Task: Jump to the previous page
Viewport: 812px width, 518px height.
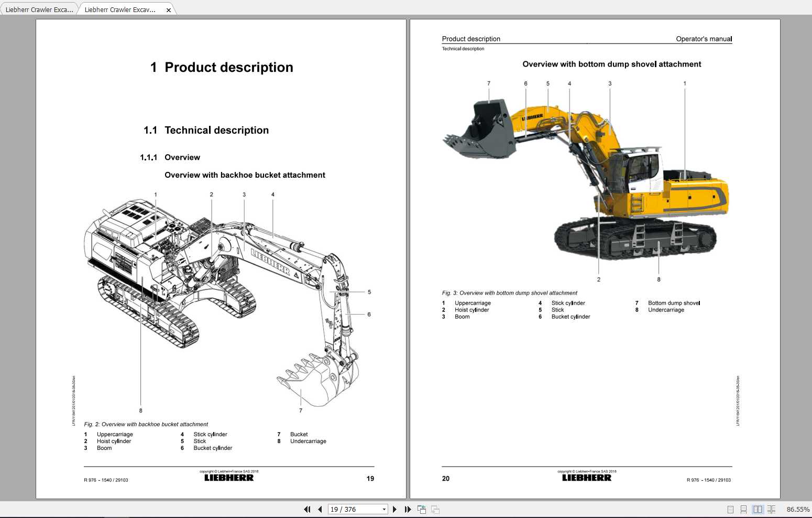Action: (x=320, y=509)
